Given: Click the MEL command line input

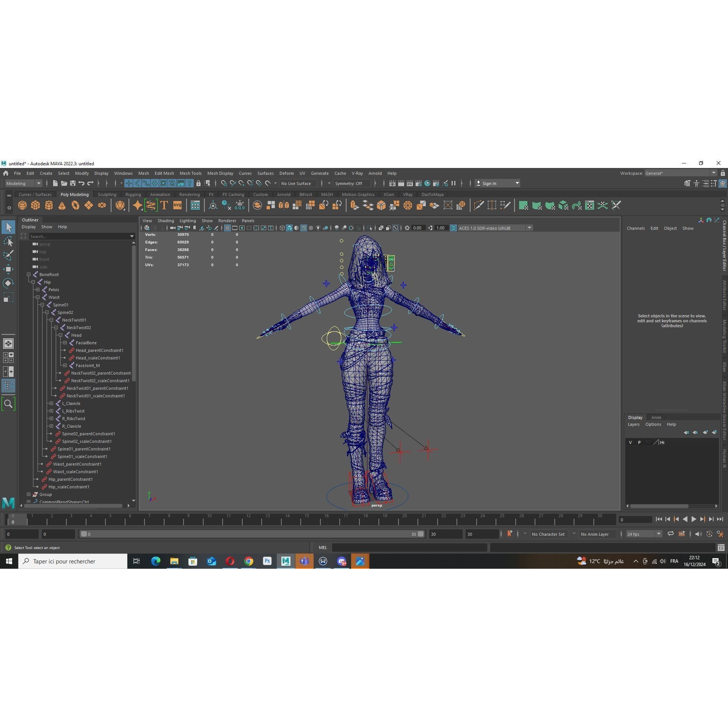Looking at the screenshot, I should (x=409, y=548).
